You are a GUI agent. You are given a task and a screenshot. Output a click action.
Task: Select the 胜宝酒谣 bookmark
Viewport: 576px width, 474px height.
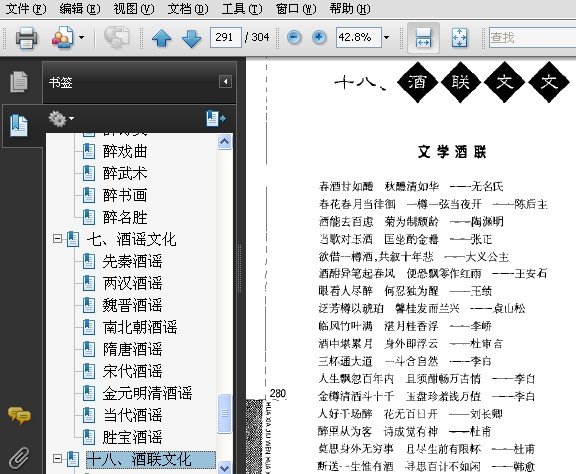click(132, 437)
